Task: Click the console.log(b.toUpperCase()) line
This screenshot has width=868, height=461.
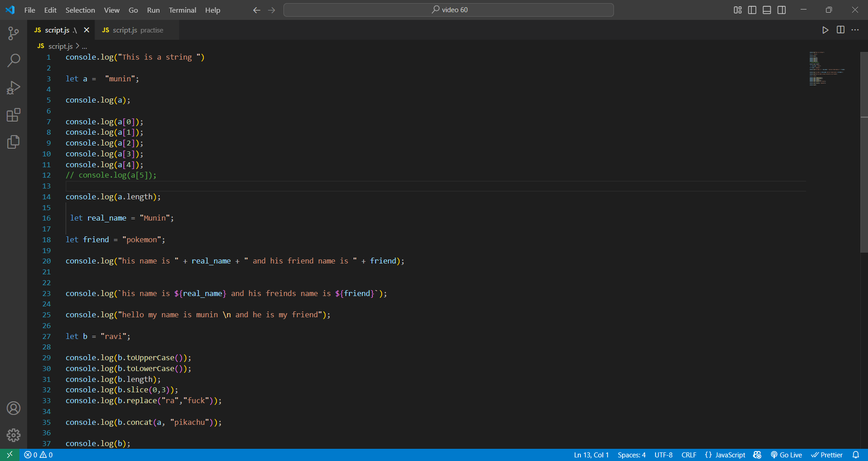Action: coord(128,358)
